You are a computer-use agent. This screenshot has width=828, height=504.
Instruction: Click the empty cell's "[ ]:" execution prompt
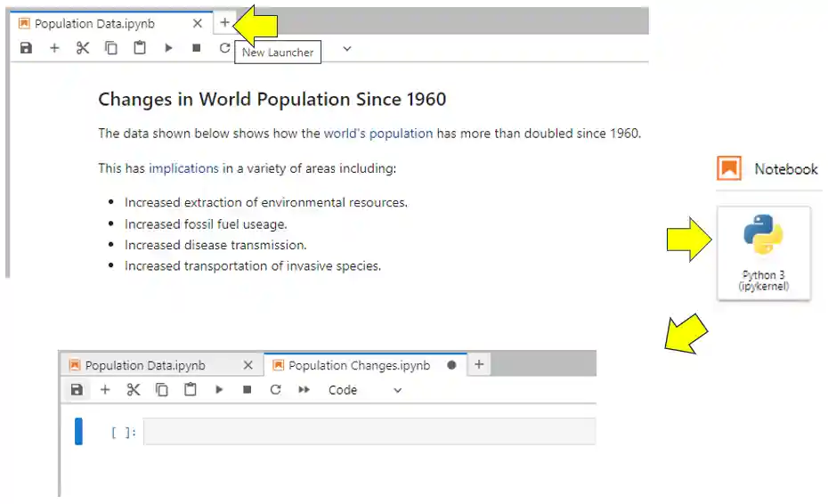pos(124,433)
